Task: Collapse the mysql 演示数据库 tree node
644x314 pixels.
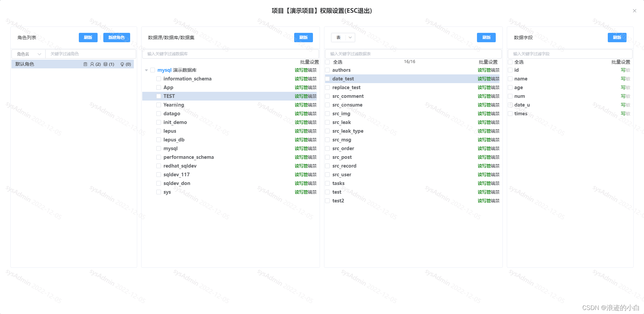Action: (146, 70)
